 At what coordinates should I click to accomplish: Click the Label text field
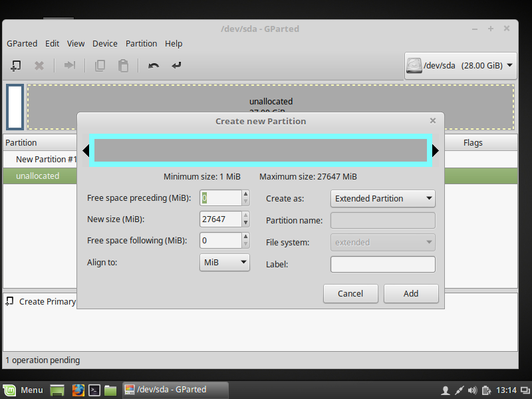[383, 264]
